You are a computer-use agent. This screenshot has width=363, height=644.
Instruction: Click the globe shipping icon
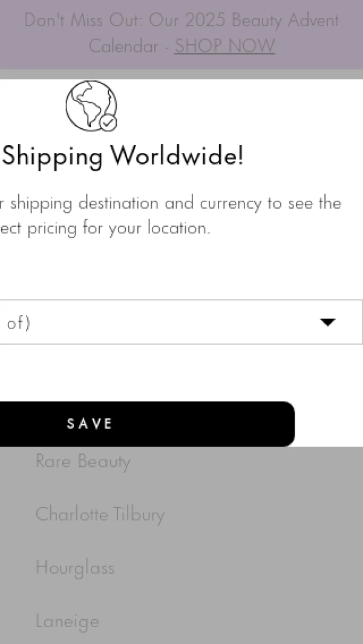90,105
